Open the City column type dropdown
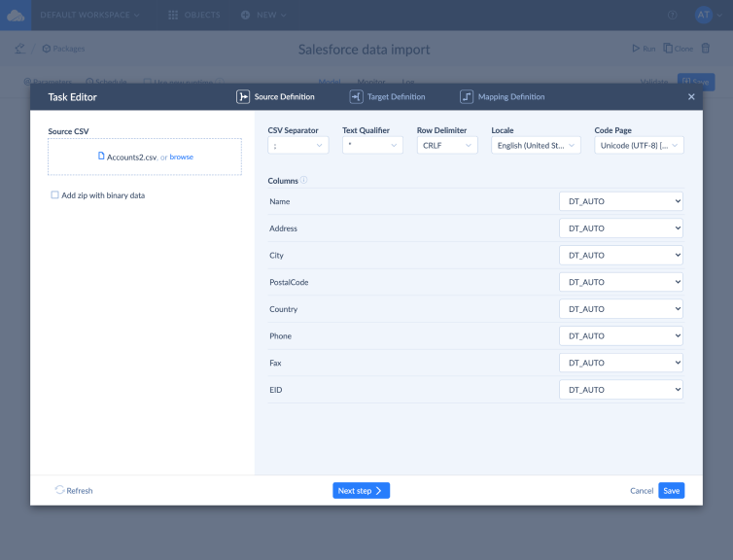Image resolution: width=733 pixels, height=560 pixels. click(621, 256)
